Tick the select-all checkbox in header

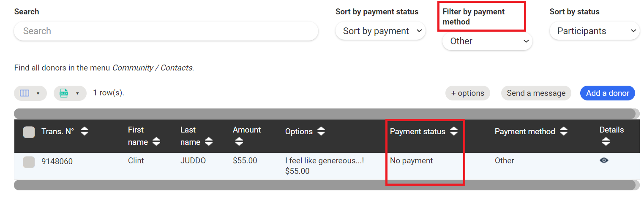point(29,132)
